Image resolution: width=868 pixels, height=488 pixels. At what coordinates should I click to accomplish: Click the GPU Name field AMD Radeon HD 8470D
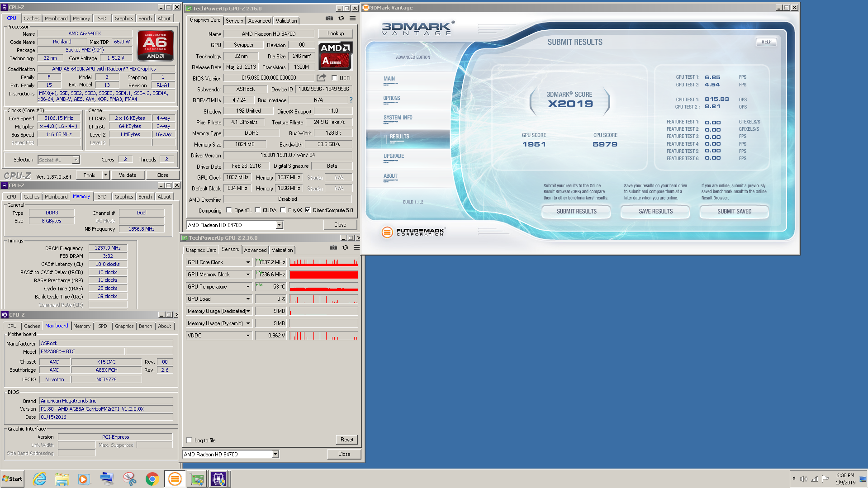click(269, 34)
